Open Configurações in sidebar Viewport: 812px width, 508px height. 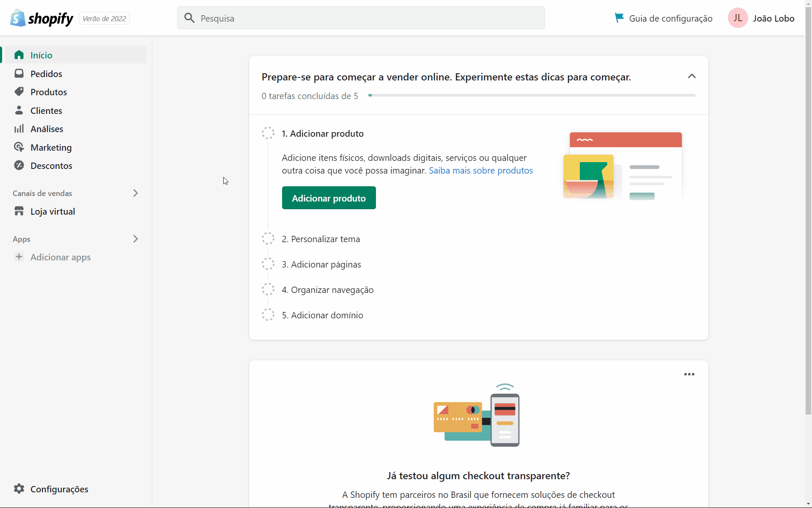pyautogui.click(x=59, y=489)
